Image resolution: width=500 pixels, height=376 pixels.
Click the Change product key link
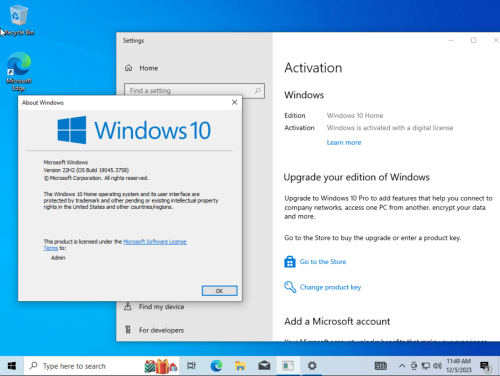click(330, 287)
